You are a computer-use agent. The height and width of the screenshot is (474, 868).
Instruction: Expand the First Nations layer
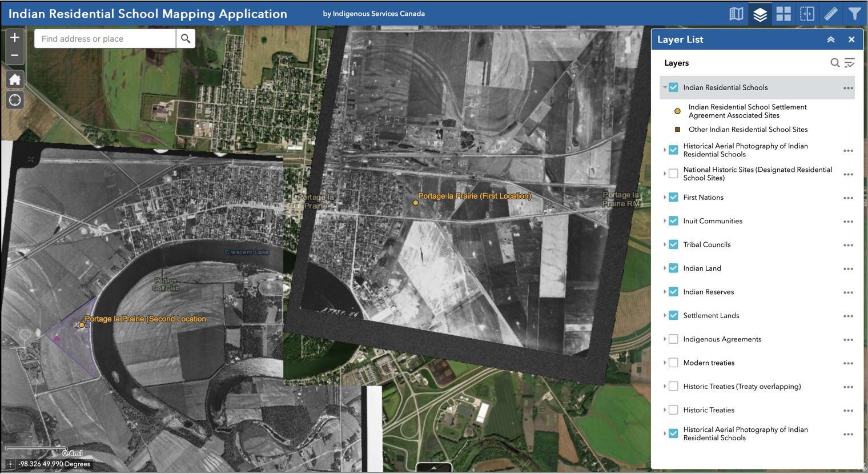coord(665,197)
